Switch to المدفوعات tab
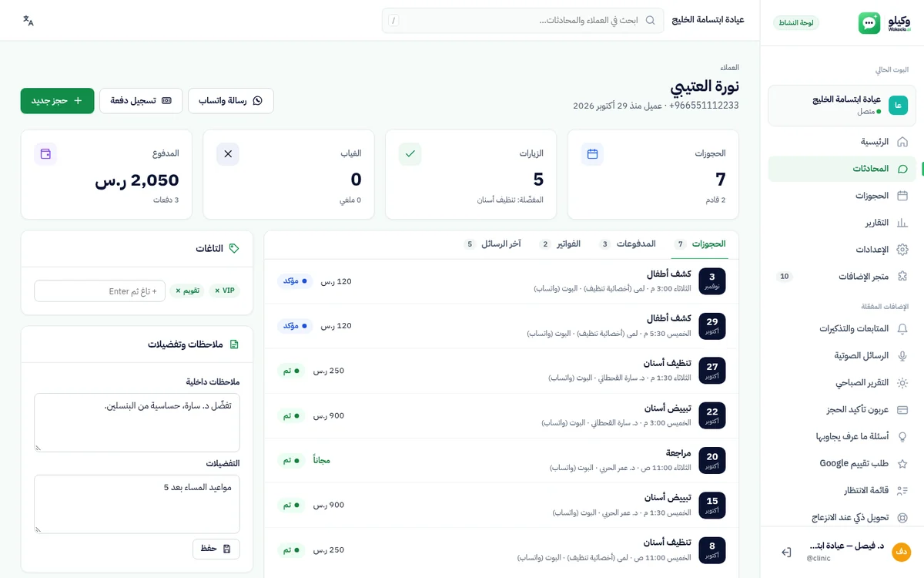This screenshot has height=578, width=924. pyautogui.click(x=628, y=244)
